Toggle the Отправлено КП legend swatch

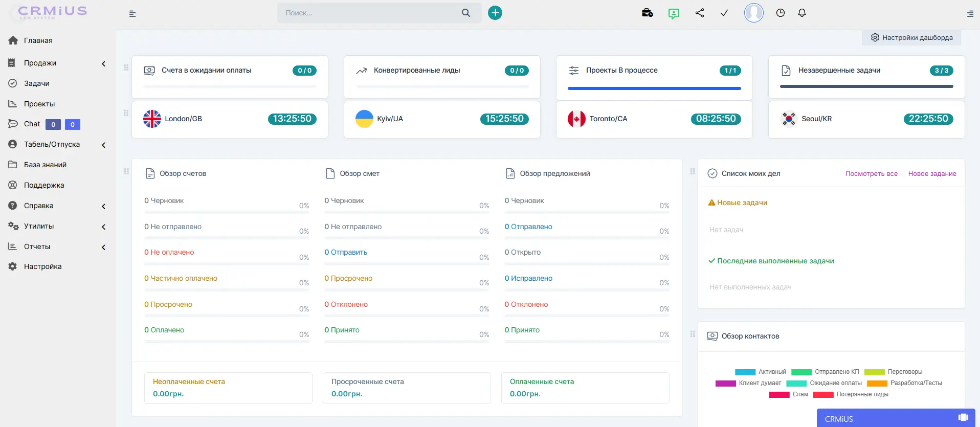[801, 372]
